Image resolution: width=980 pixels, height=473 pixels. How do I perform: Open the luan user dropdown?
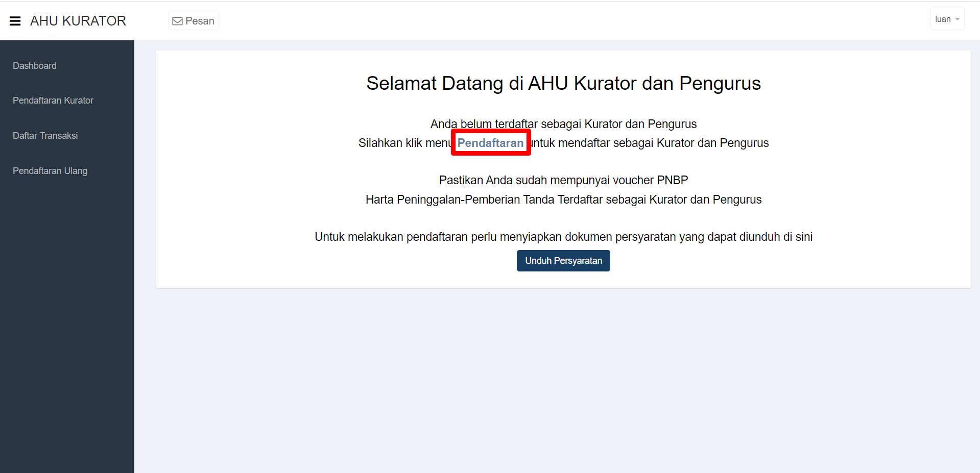942,19
